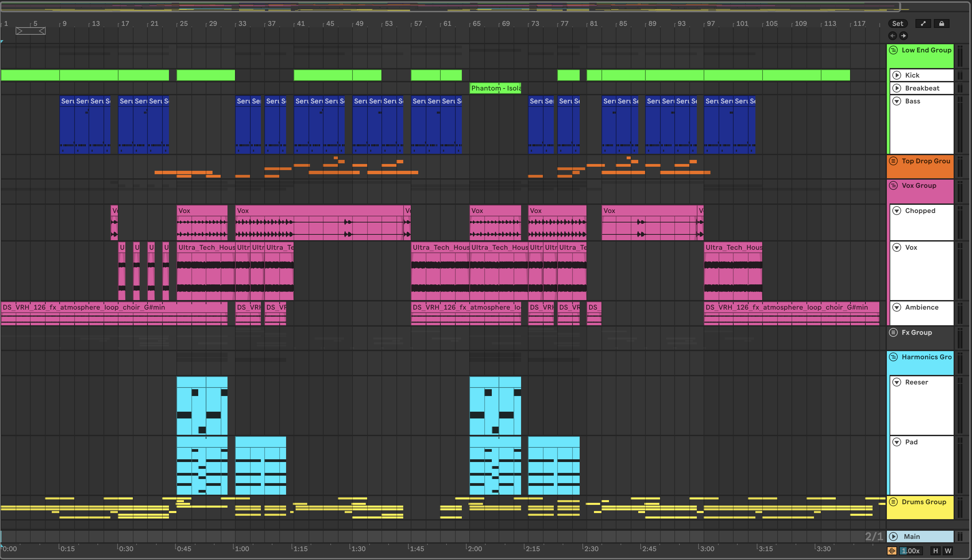Click the Fx Group fold icon
This screenshot has width=972, height=560.
[893, 332]
